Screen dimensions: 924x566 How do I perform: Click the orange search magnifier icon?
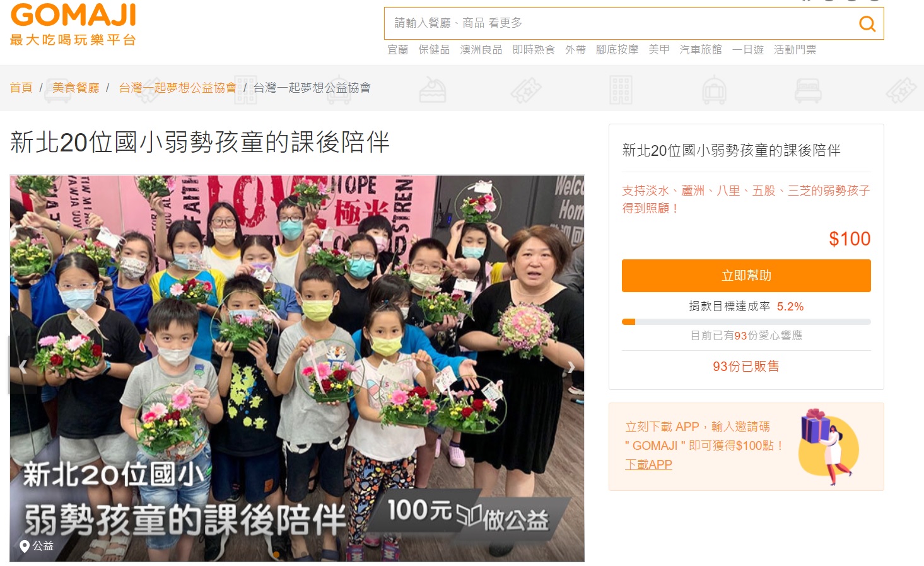[x=867, y=24]
